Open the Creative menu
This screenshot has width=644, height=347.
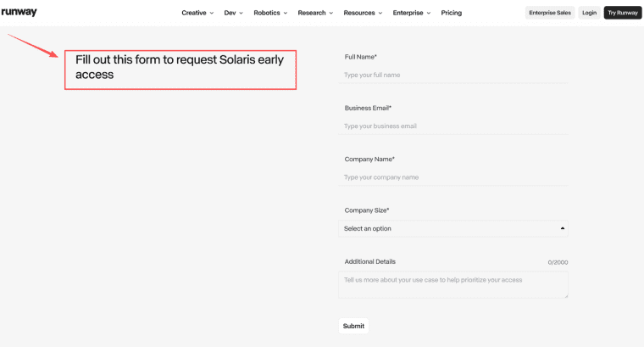[x=197, y=13]
